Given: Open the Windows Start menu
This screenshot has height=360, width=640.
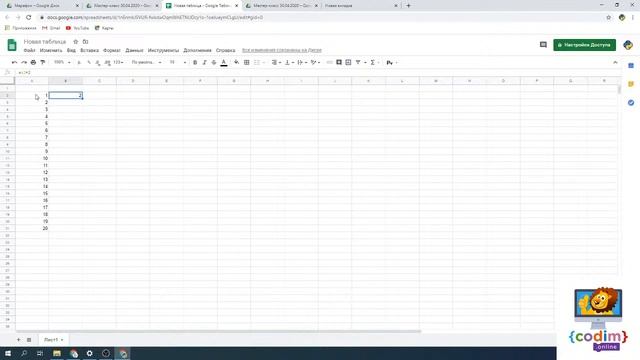Looking at the screenshot, I should pos(8,353).
